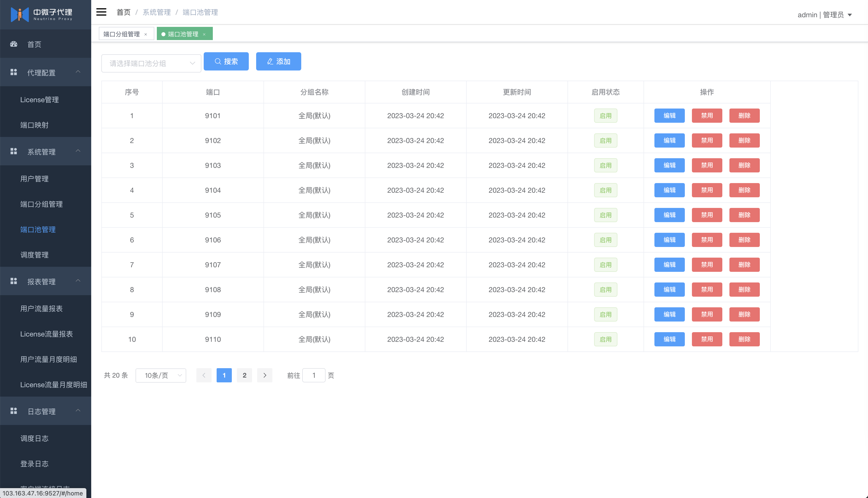Click the grid icon beside 报表管理
Viewport: 868px width, 498px height.
[x=14, y=281]
